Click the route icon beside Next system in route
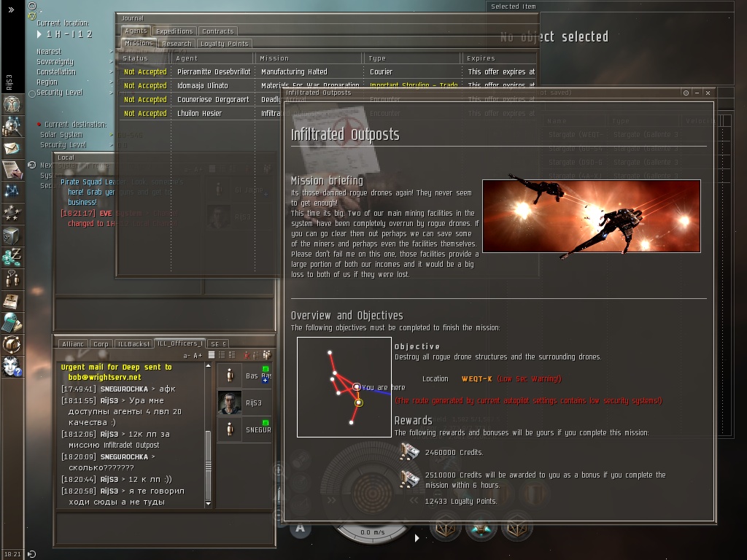Screen dimensions: 747x560 point(32,165)
